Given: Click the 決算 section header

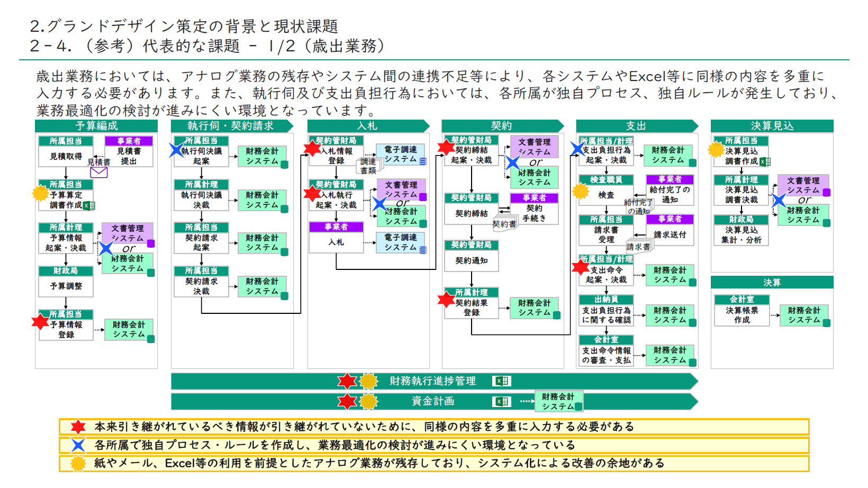Looking at the screenshot, I should coord(772,283).
